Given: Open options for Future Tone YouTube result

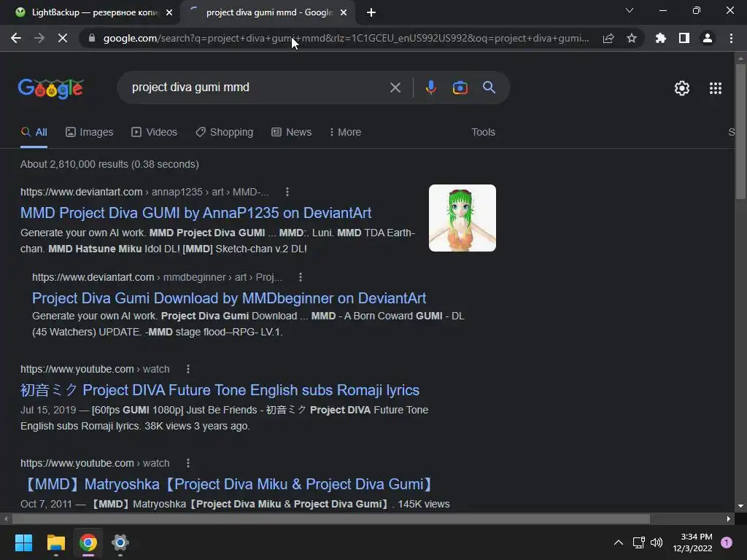Looking at the screenshot, I should coord(188,369).
